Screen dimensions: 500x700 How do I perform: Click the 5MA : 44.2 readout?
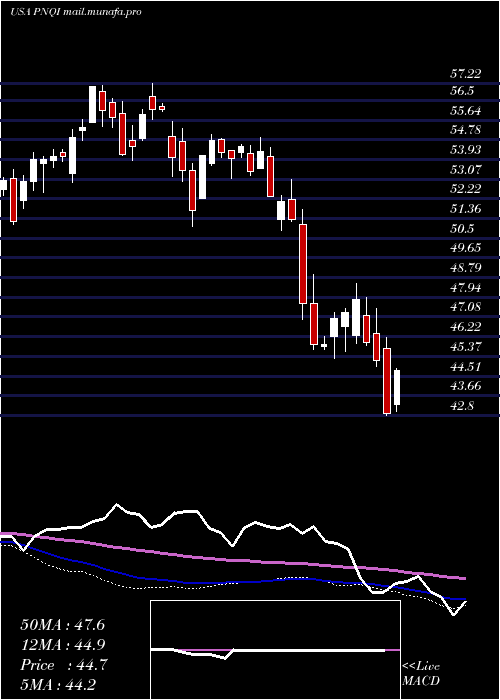coord(57,684)
